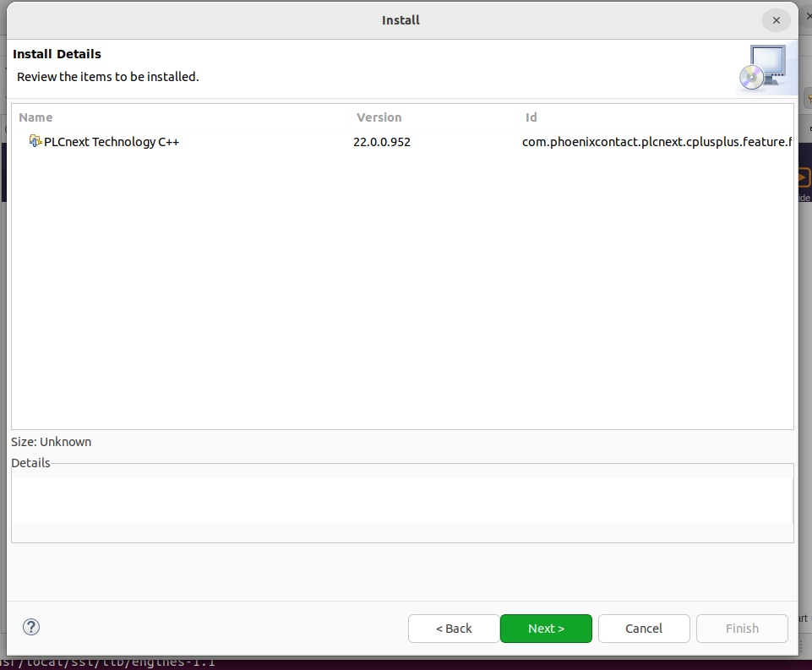Open help via question mark icon
Screen dimensions: 812x670
[x=31, y=627]
